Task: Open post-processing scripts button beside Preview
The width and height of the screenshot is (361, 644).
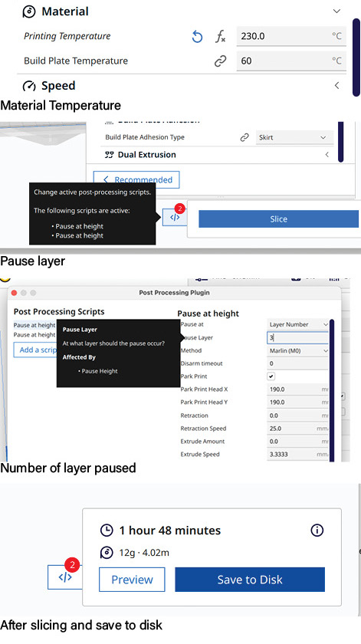Action: tap(65, 577)
